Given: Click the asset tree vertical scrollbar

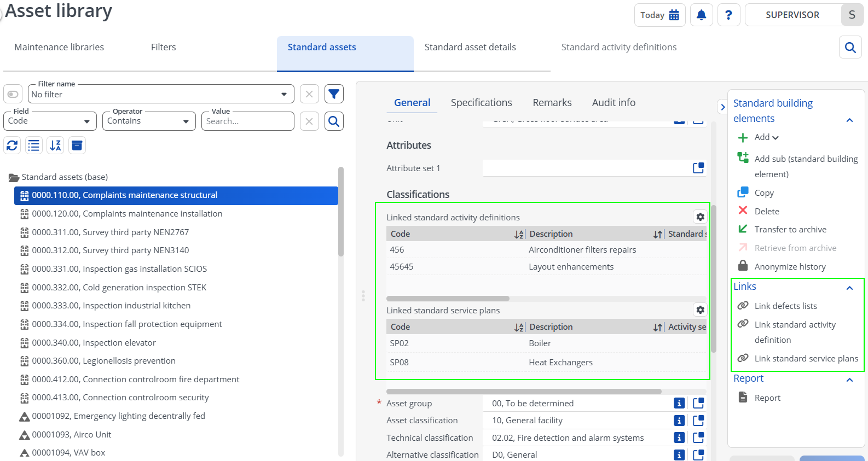Looking at the screenshot, I should click(x=341, y=212).
